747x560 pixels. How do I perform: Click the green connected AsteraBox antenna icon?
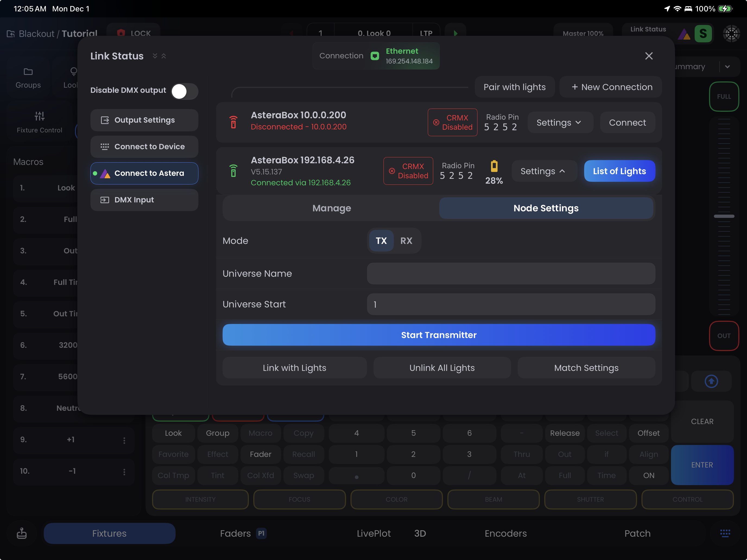[x=233, y=171]
